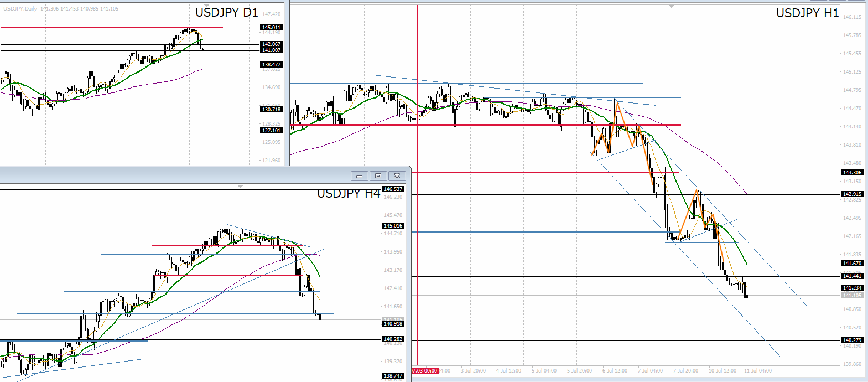868x382 pixels.
Task: Click the 7 Jul 20:00 time axis label
Action: (x=685, y=370)
